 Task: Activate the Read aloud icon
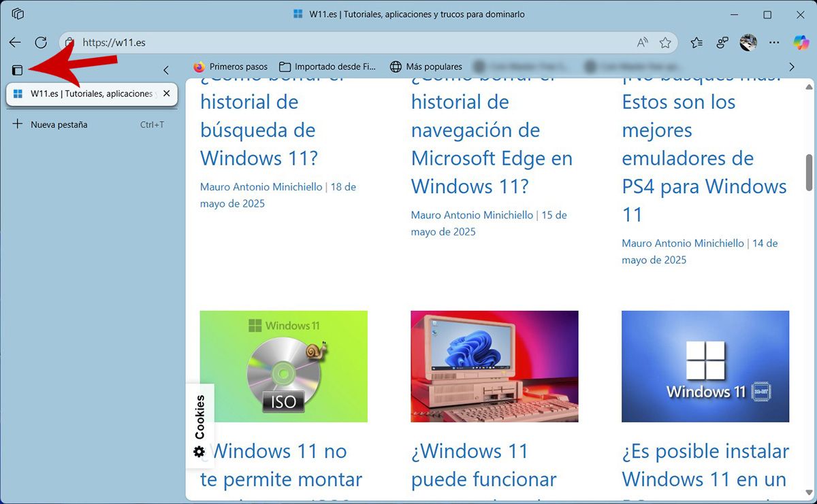tap(642, 42)
